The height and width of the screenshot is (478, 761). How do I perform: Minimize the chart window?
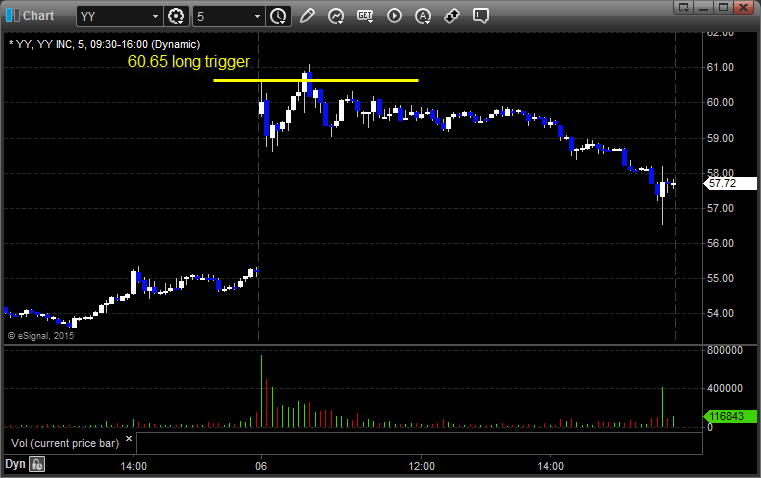[704, 7]
